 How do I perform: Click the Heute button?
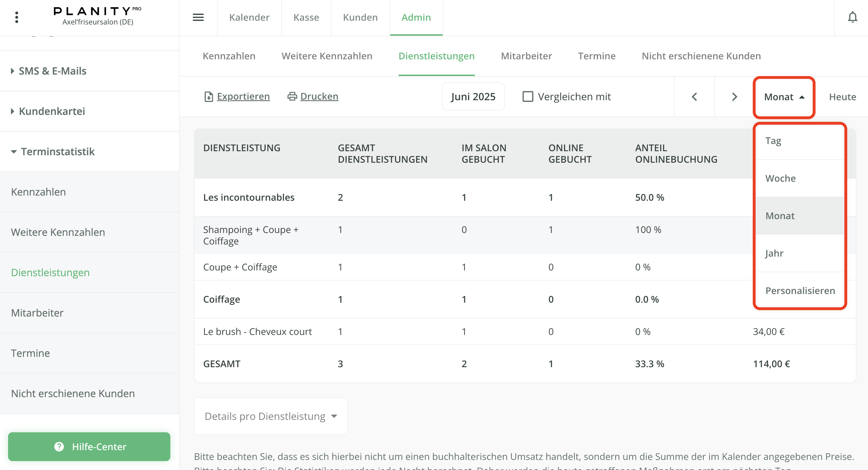point(842,97)
